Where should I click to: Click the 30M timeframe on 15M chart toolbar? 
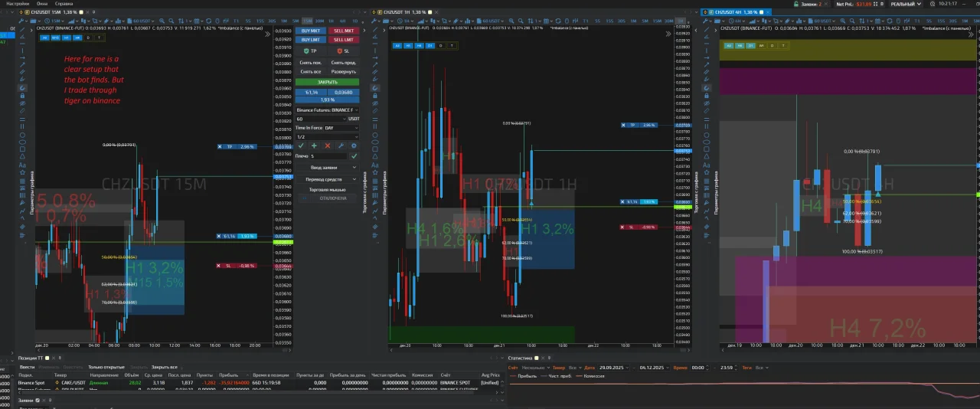click(x=319, y=21)
